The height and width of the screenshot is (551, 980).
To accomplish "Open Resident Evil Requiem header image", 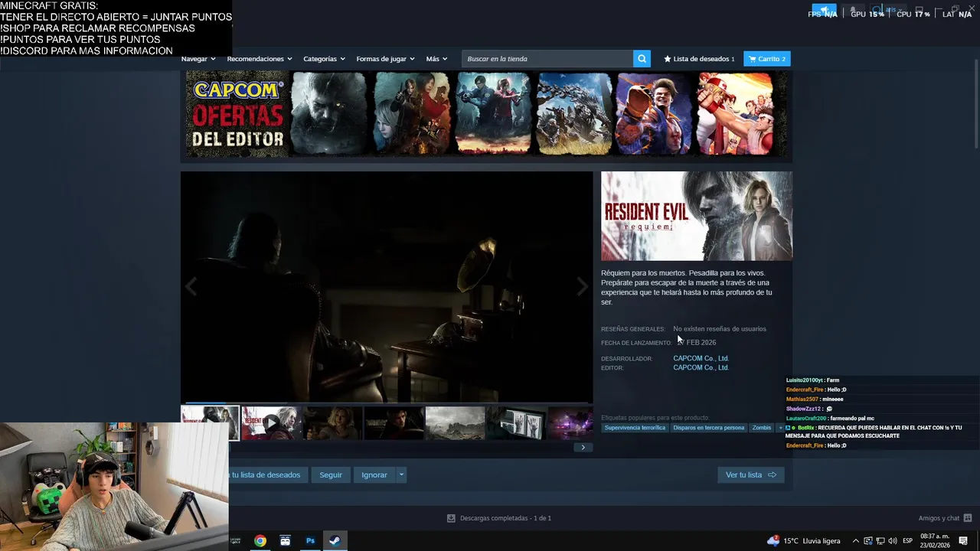I will pyautogui.click(x=697, y=216).
